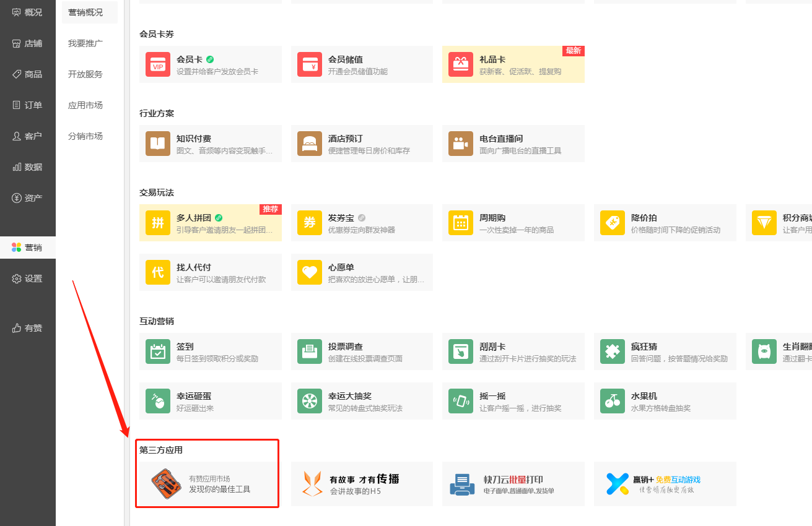
Task: Open the 赢销+ X logo icon
Action: (617, 484)
